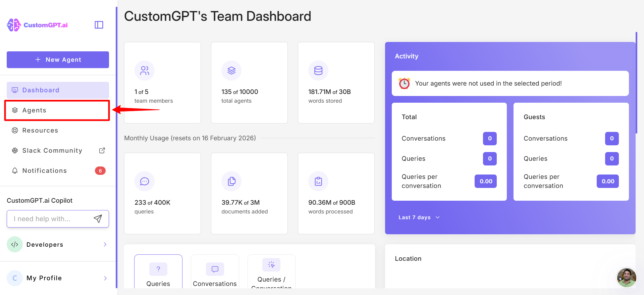
Task: Click the Dashboard monitor icon
Action: pos(15,90)
